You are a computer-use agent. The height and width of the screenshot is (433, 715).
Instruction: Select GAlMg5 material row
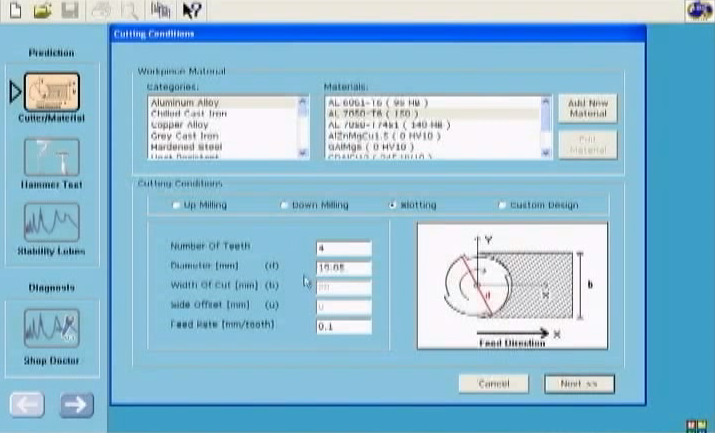[433, 147]
